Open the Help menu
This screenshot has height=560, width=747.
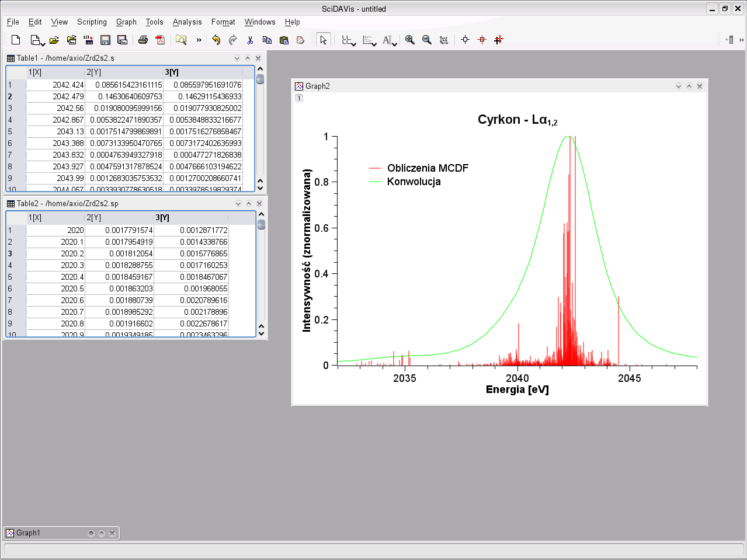pyautogui.click(x=292, y=22)
